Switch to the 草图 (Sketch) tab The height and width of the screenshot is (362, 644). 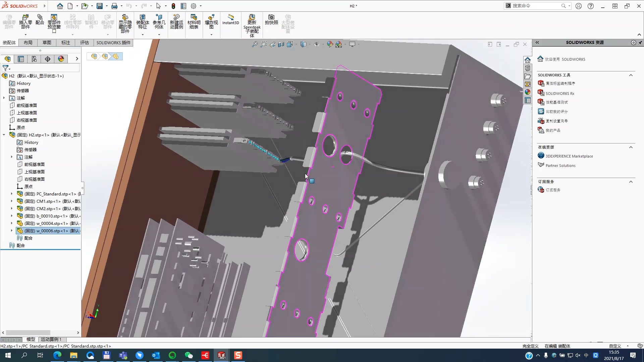click(x=47, y=43)
